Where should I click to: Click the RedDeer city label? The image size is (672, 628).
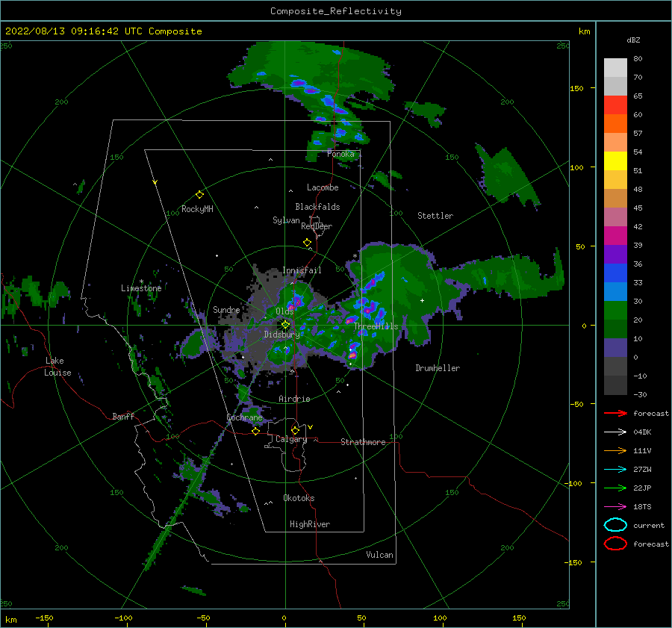[317, 226]
